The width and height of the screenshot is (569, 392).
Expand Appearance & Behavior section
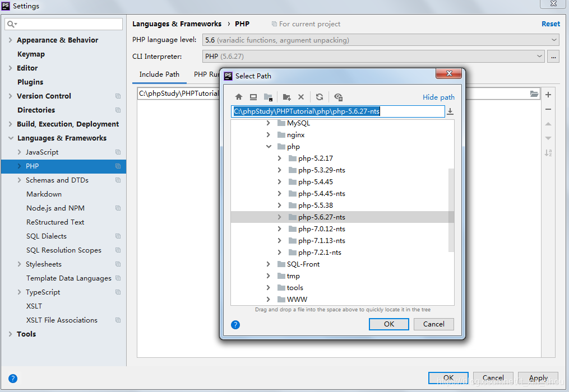click(11, 40)
